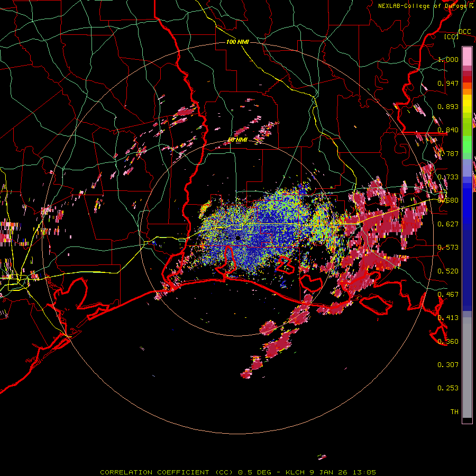This screenshot has width=476, height=476.
Task: Select the 0.893 legend value
Action: pyautogui.click(x=448, y=106)
